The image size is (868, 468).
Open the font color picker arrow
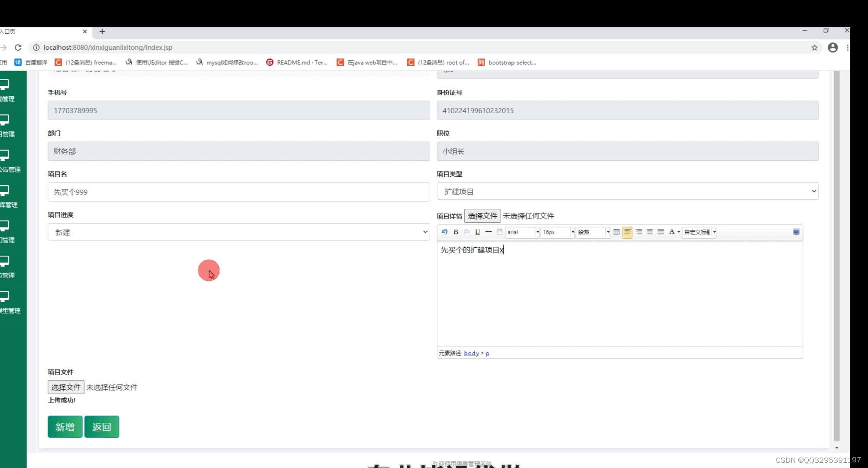(x=679, y=232)
